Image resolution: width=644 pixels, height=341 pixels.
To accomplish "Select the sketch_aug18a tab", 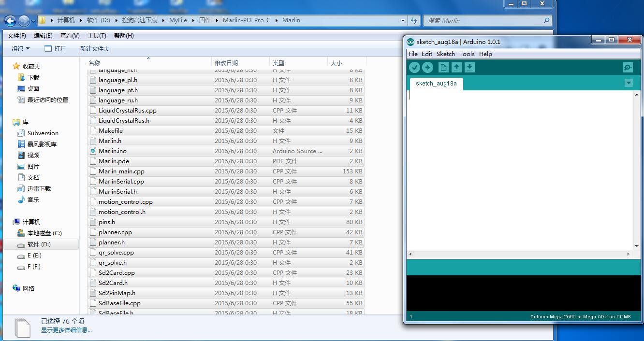I will click(x=436, y=84).
